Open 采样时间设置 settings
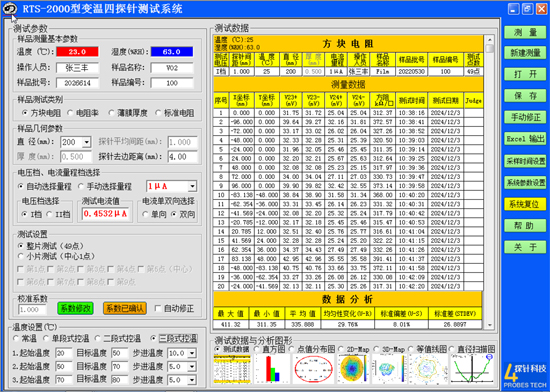This screenshot has width=550, height=392. [525, 161]
